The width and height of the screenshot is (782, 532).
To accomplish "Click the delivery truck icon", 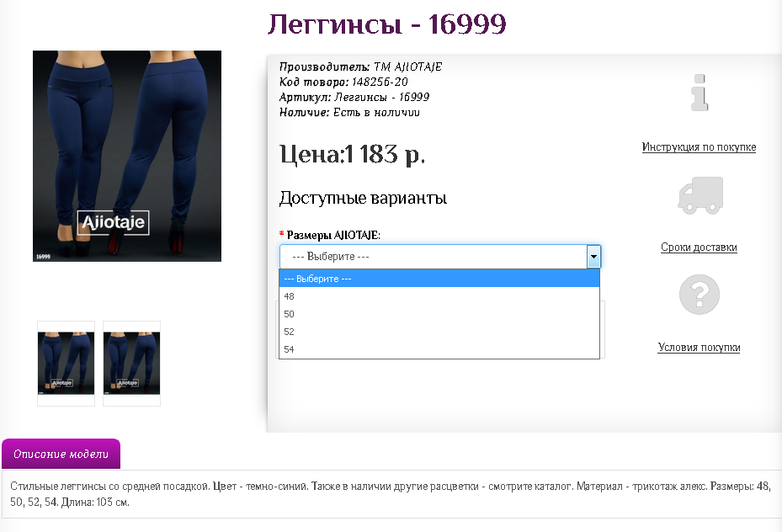I will (x=699, y=195).
